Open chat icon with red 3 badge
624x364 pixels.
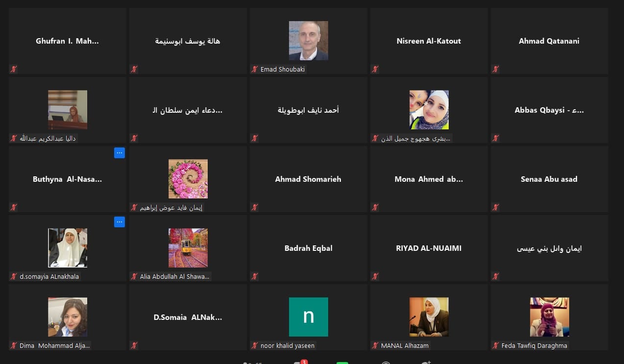click(298, 363)
